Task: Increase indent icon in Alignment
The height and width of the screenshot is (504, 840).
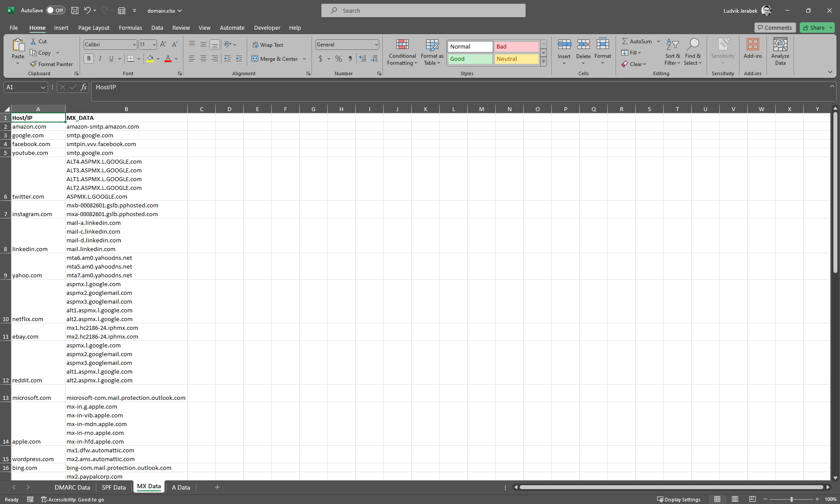Action: [239, 59]
